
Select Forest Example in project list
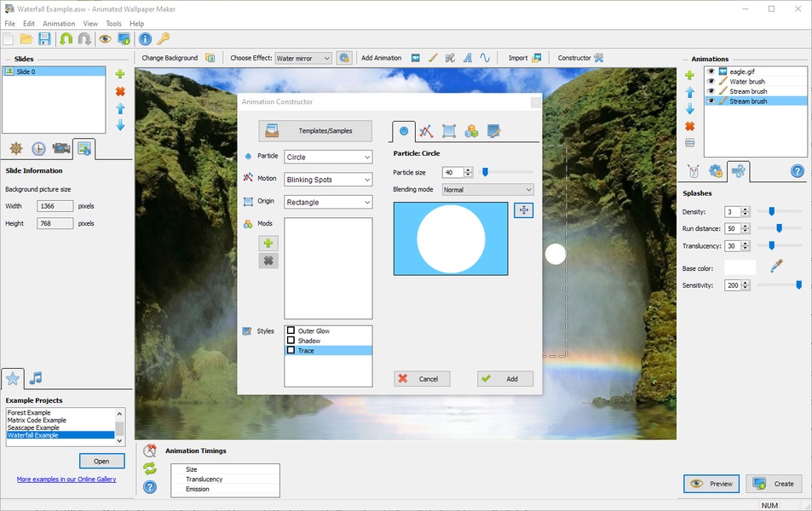coord(29,413)
